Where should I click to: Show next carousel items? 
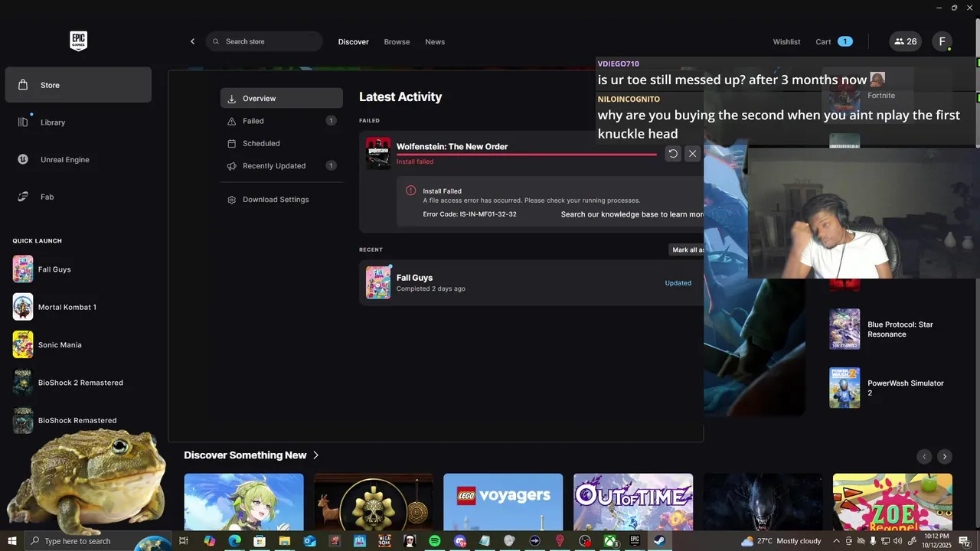945,456
